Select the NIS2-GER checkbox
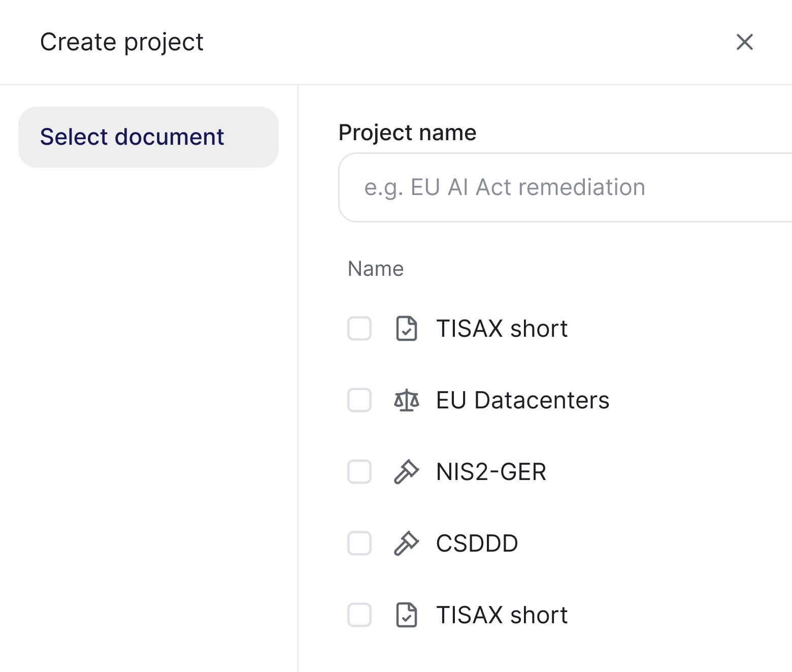 click(x=359, y=471)
